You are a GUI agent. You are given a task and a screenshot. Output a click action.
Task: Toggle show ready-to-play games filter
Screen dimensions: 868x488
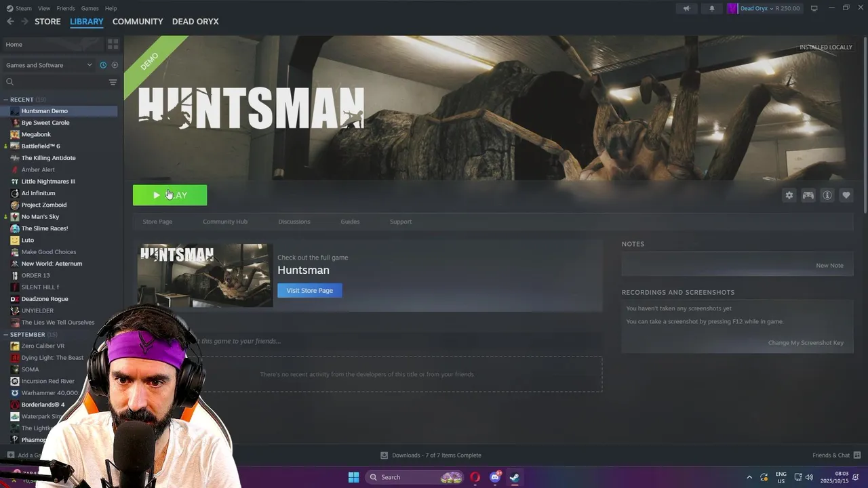[x=115, y=65]
